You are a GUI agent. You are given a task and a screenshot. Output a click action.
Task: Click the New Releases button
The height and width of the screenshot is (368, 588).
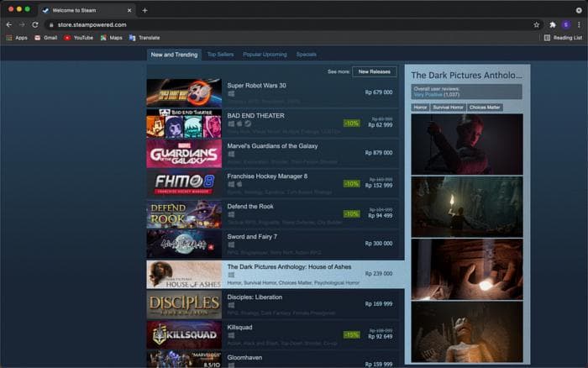[x=375, y=71]
